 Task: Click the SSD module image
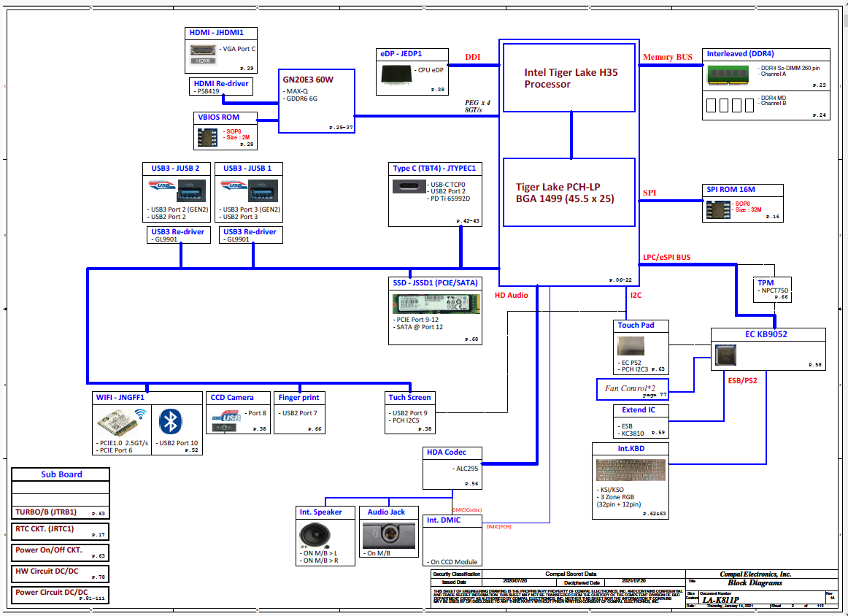coord(436,304)
